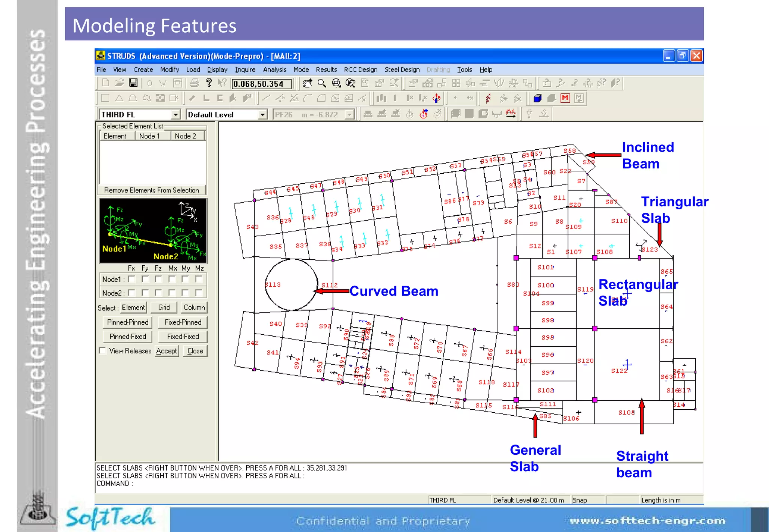Apply the Fixed-Pinned release preset
The width and height of the screenshot is (769, 532).
coord(183,322)
